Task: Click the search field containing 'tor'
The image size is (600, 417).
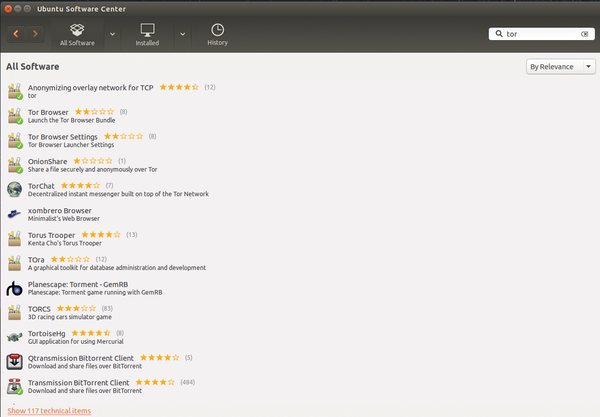Action: 541,34
